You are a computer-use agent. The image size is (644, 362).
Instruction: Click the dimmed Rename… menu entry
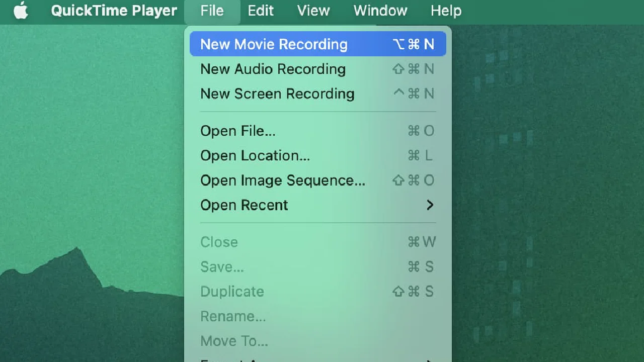[318, 316]
